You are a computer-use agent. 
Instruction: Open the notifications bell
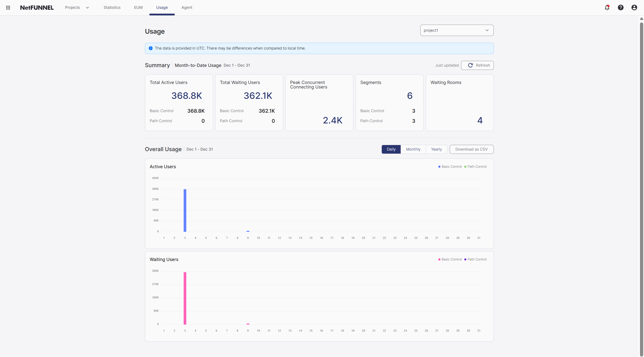(x=607, y=8)
